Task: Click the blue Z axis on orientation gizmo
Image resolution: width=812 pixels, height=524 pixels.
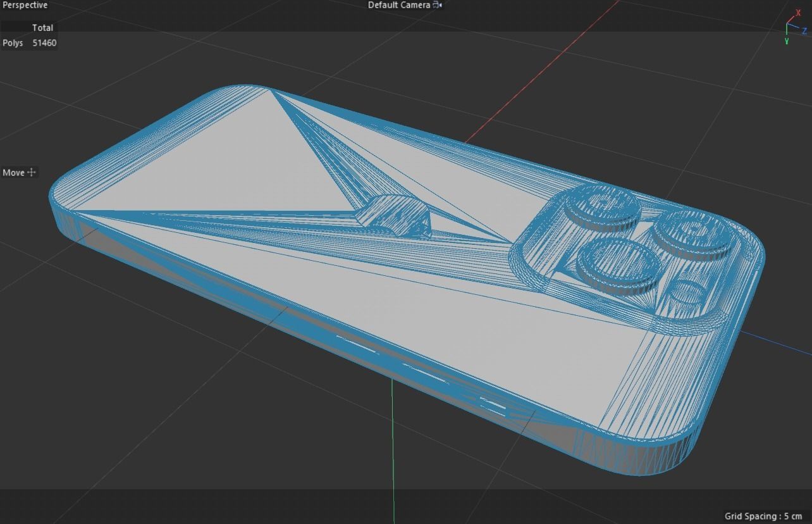Action: [804, 31]
